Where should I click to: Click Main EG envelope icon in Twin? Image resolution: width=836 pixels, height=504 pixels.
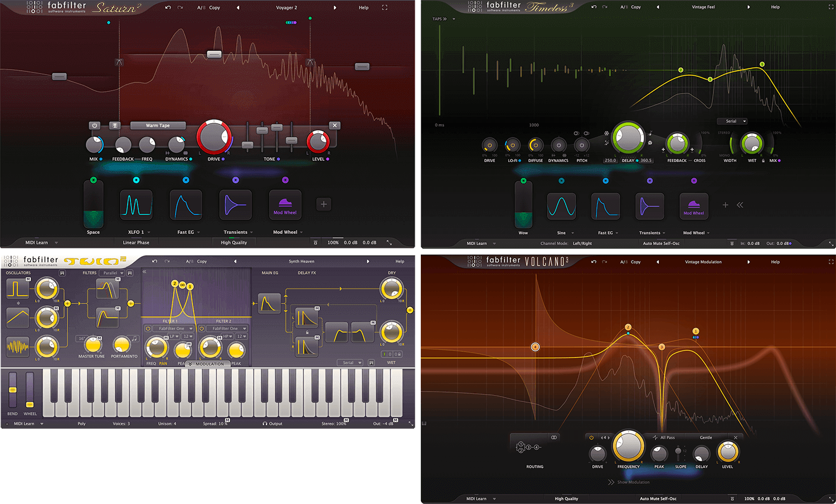pos(269,304)
